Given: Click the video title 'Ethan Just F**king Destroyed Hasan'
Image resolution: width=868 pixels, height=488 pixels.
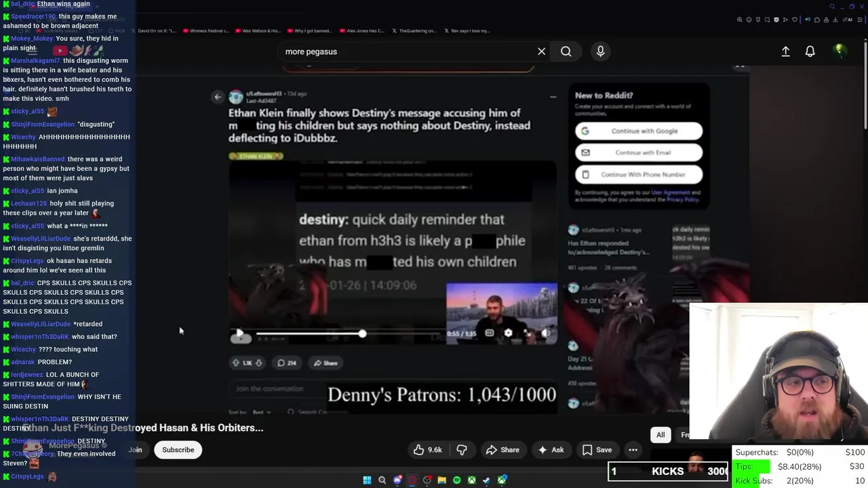Looking at the screenshot, I should point(143,428).
